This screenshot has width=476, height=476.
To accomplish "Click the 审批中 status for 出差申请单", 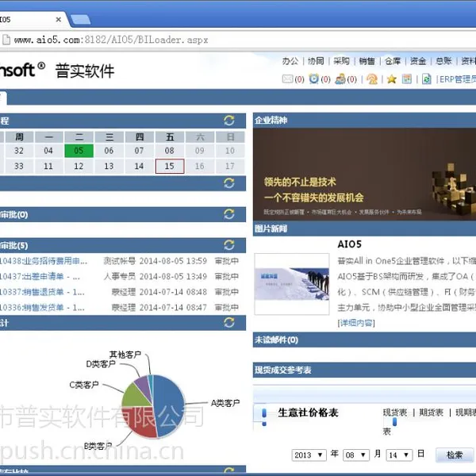I will (226, 277).
